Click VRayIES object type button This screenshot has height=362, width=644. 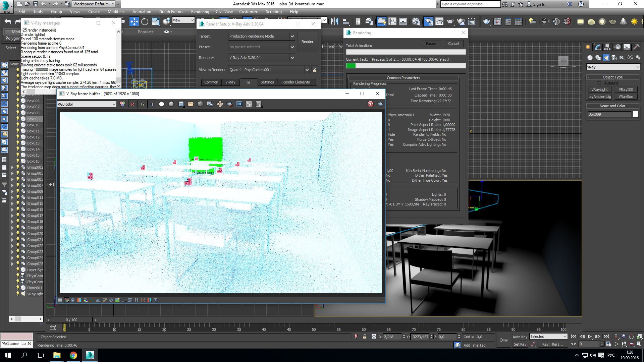click(x=626, y=89)
